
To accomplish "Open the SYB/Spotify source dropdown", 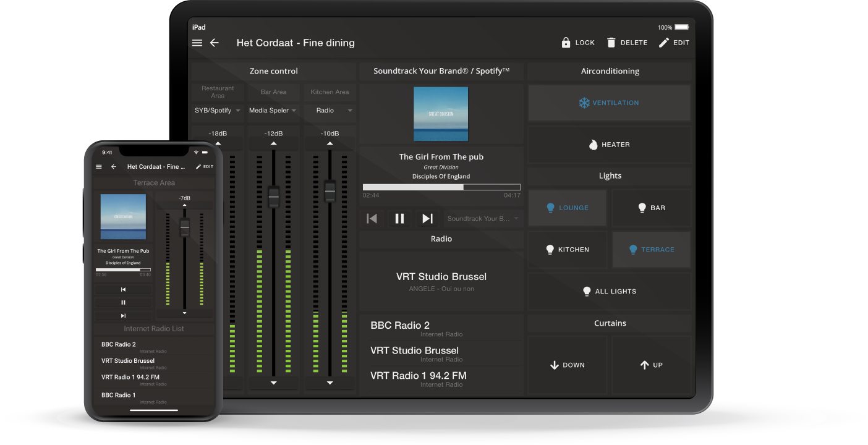I will click(x=217, y=110).
